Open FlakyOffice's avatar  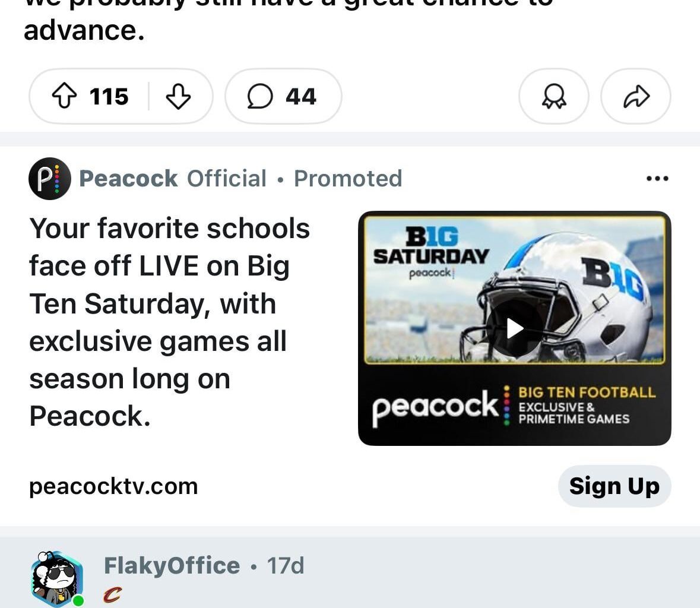[56, 578]
